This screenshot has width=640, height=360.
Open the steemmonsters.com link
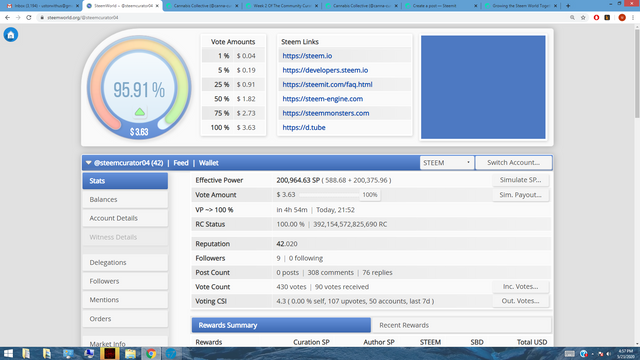pos(326,113)
